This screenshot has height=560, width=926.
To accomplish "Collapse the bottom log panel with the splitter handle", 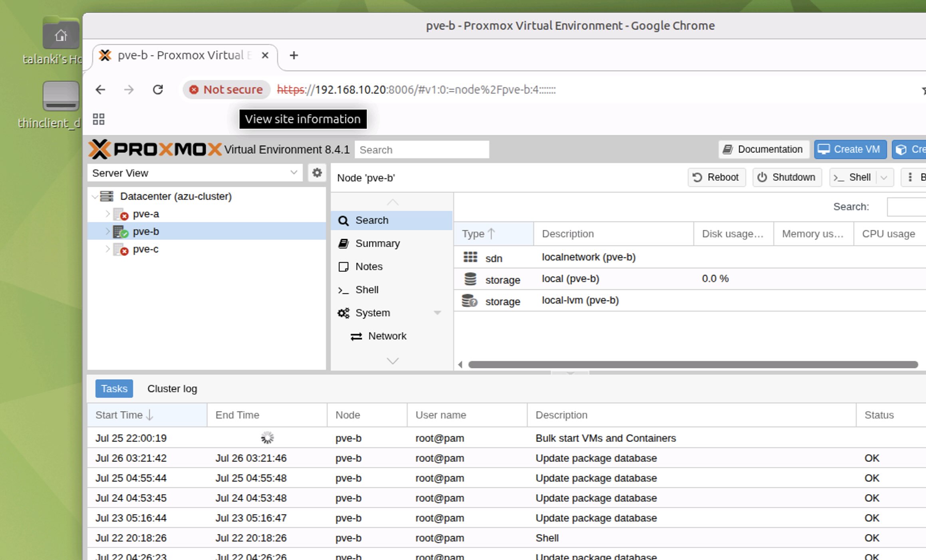I will point(570,373).
